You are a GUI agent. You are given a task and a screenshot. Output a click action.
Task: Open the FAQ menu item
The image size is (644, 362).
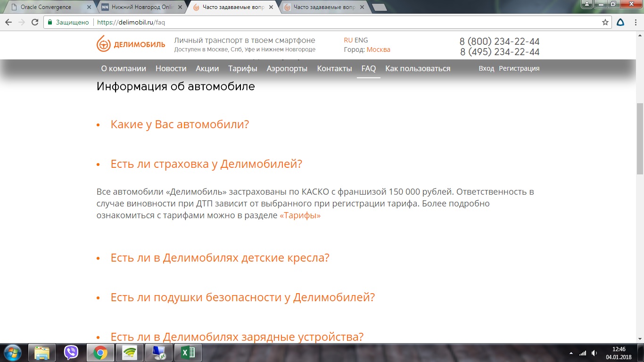(369, 68)
